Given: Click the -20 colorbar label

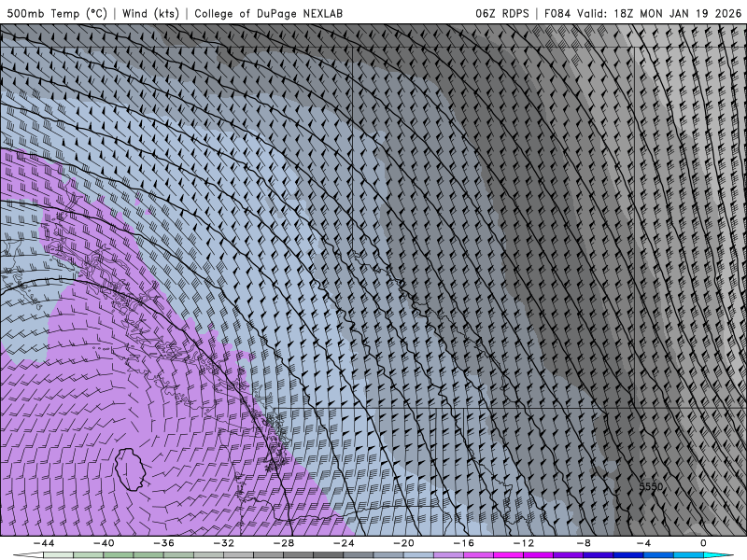Looking at the screenshot, I should (404, 543).
